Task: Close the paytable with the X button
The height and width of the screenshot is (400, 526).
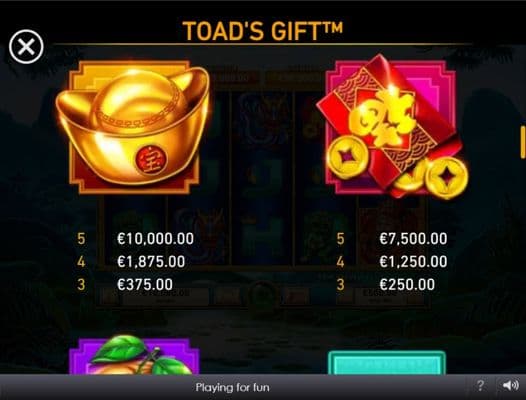Action: coord(26,47)
